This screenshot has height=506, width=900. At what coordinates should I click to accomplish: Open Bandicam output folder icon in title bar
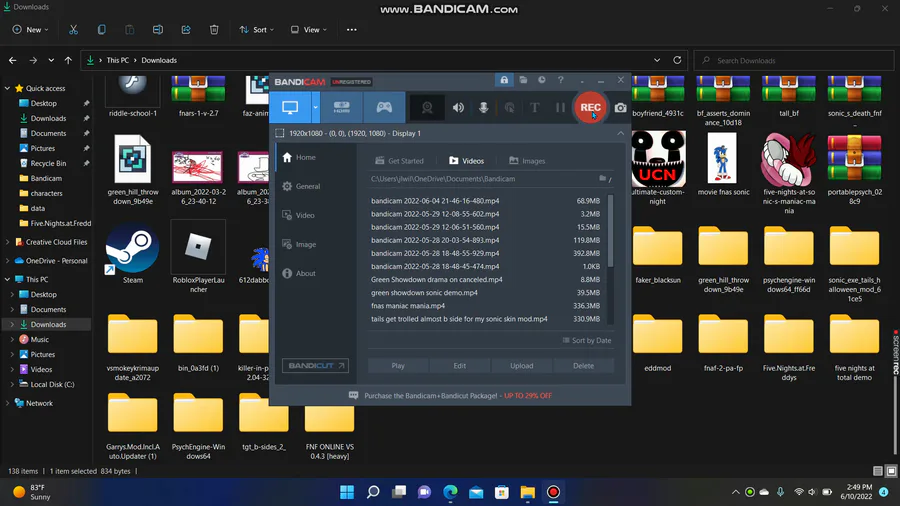tap(523, 80)
